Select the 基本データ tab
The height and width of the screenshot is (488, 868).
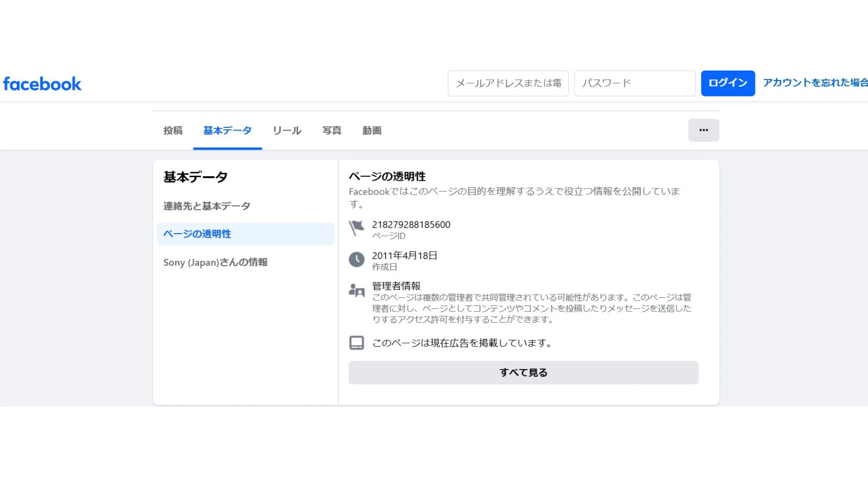click(x=227, y=131)
